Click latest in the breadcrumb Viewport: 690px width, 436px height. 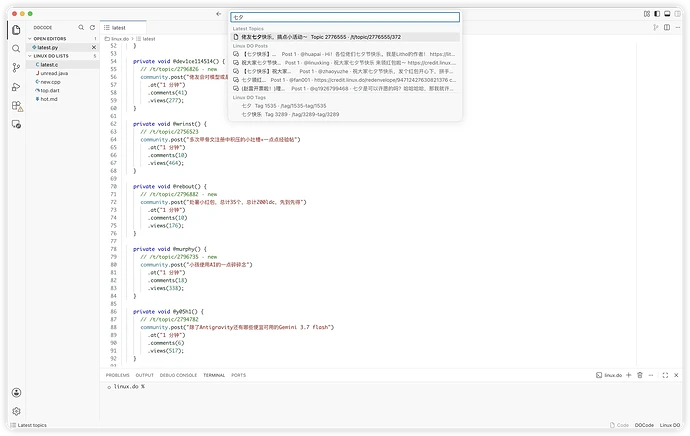point(149,39)
